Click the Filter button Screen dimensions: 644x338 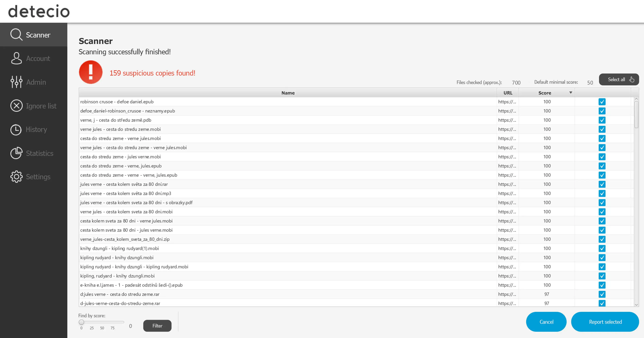tap(157, 326)
